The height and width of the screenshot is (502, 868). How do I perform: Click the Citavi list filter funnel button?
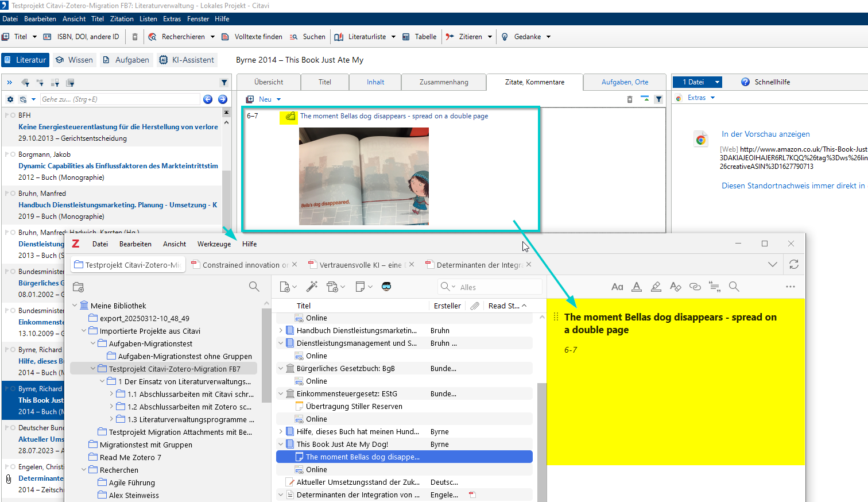tap(224, 83)
